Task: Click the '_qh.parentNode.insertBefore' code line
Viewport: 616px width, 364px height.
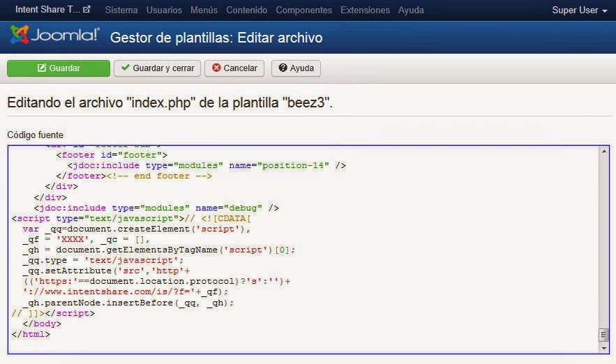Action: tap(128, 303)
